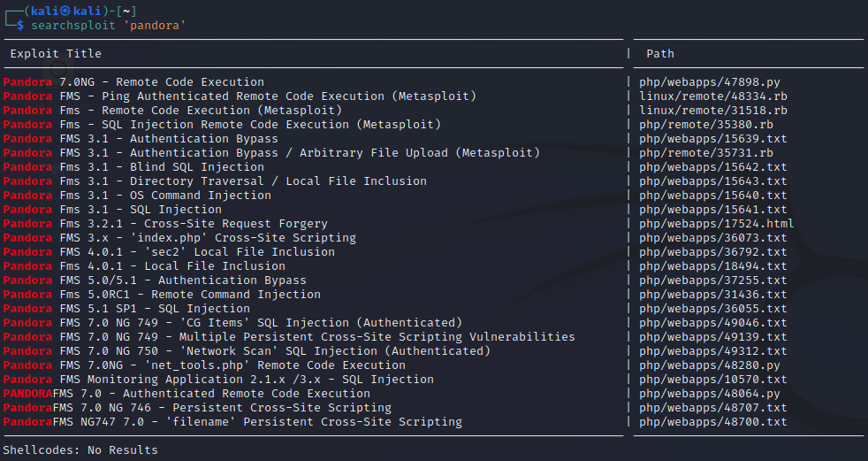Click path php/webapps/36792.txt
The image size is (868, 461).
[x=713, y=252]
